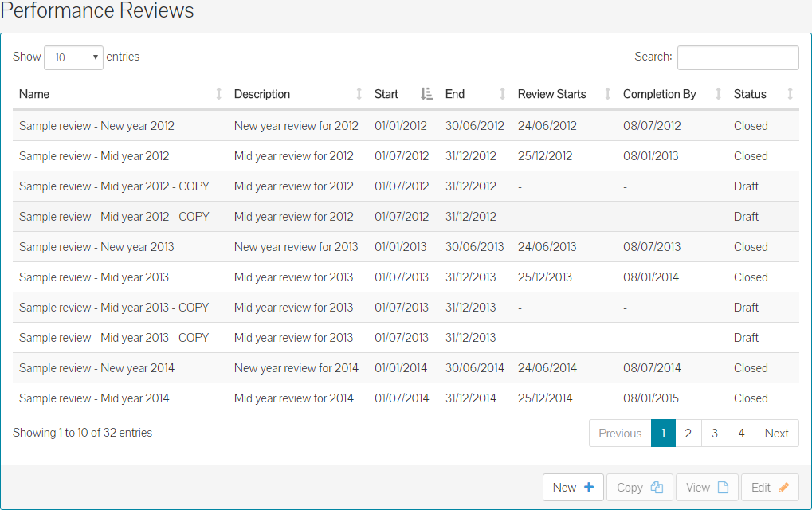Sort by Completion By arrow icon
812x510 pixels.
718,94
